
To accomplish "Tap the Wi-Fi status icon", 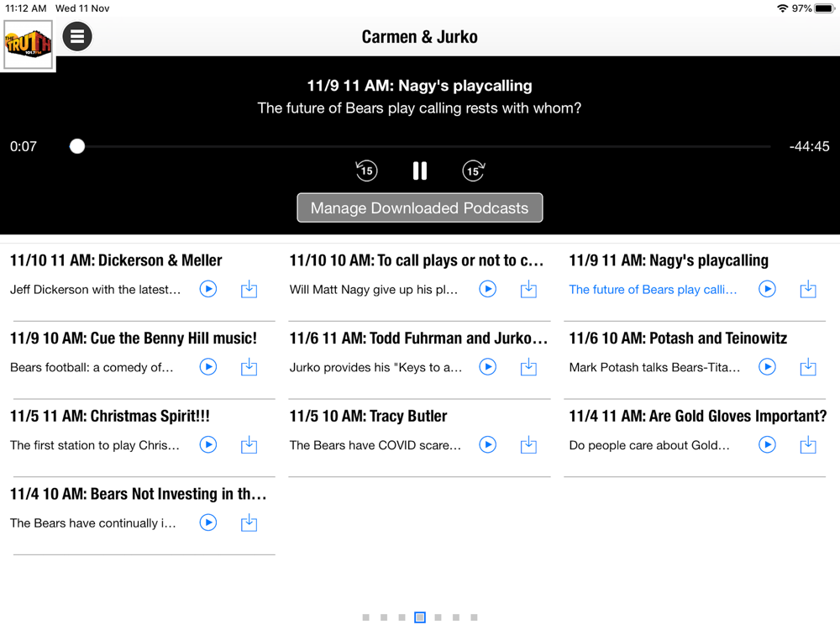I will (783, 8).
